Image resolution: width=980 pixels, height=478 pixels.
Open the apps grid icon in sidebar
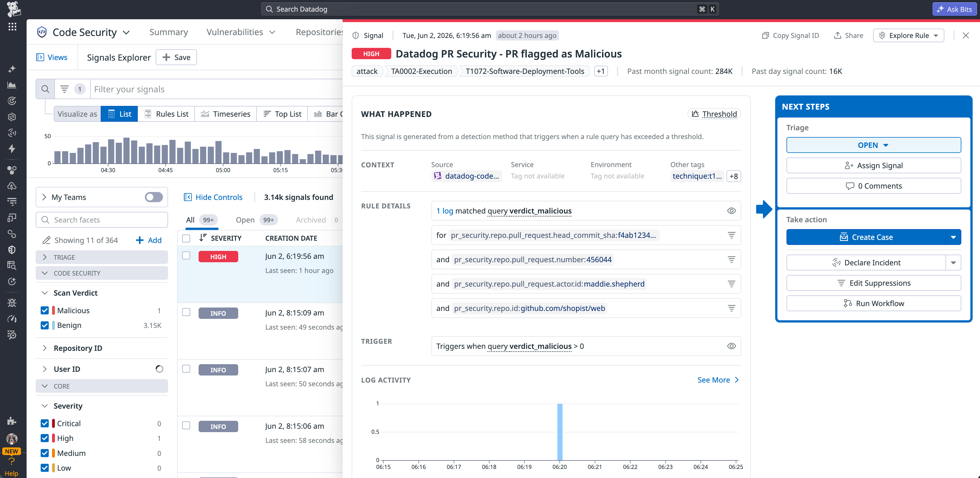pos(12,27)
